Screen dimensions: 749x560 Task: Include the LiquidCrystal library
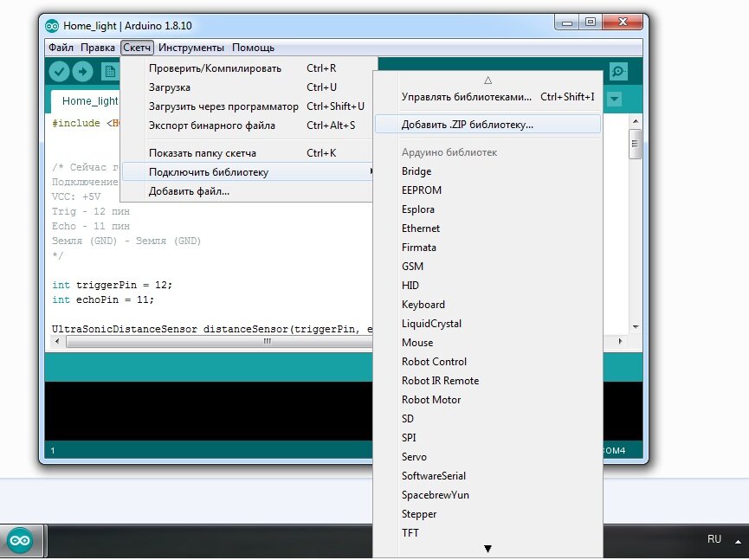pyautogui.click(x=487, y=324)
